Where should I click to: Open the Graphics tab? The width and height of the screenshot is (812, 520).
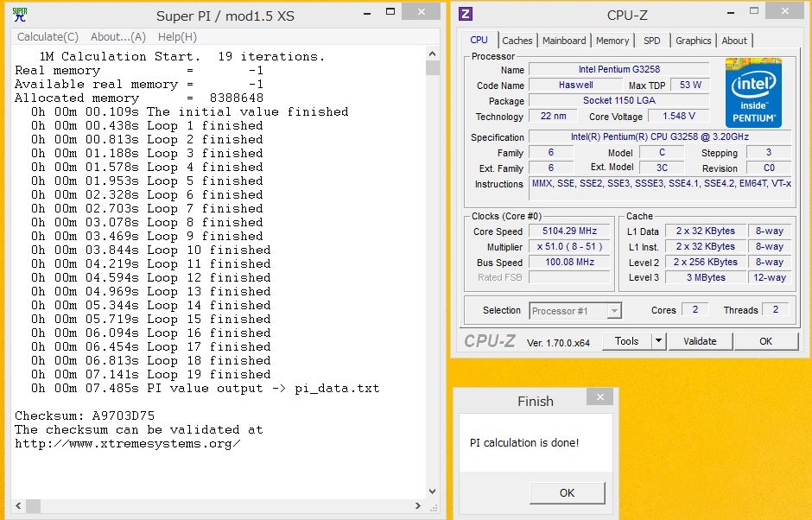point(693,41)
